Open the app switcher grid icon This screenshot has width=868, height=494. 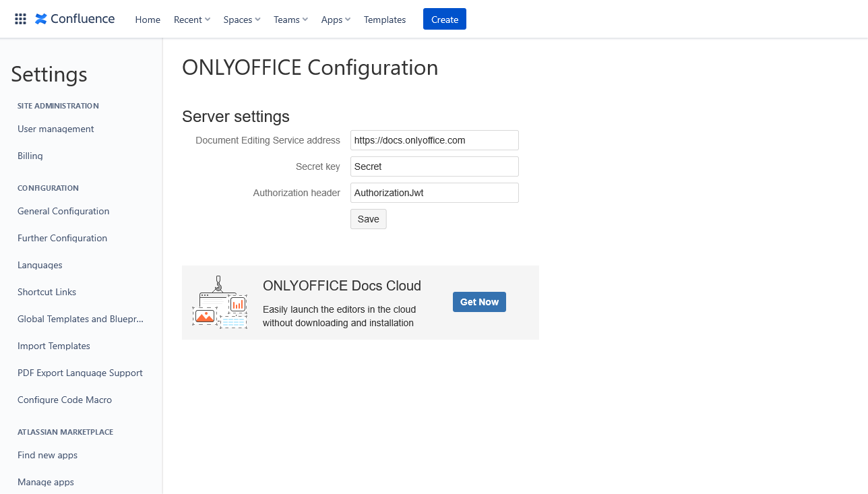point(20,19)
